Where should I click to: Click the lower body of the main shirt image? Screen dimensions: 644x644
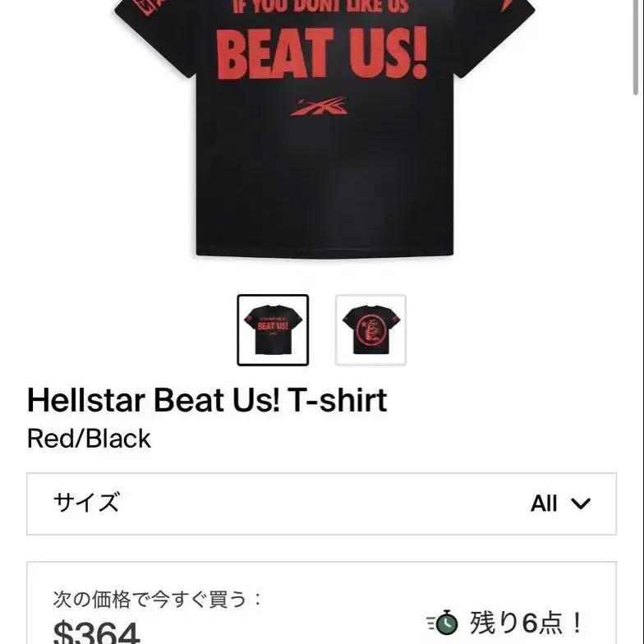[x=324, y=189]
